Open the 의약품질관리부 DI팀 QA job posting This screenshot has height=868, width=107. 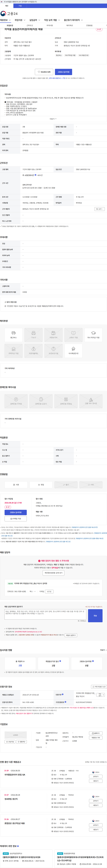tap(15, 775)
